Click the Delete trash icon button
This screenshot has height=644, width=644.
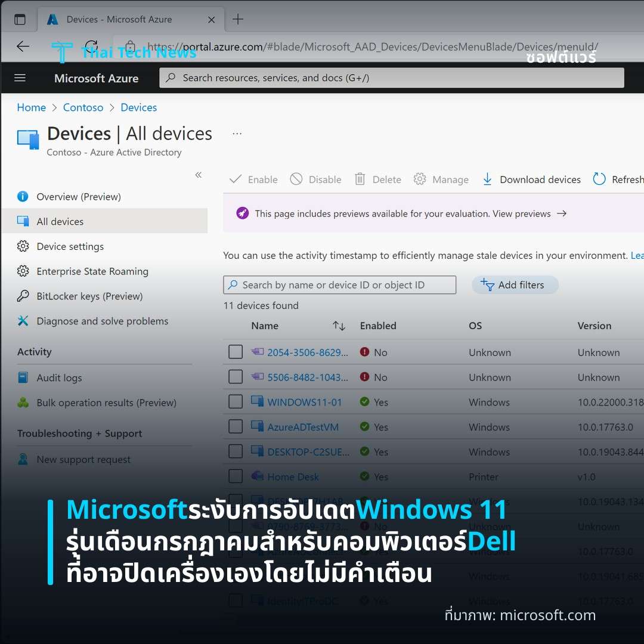coord(378,179)
